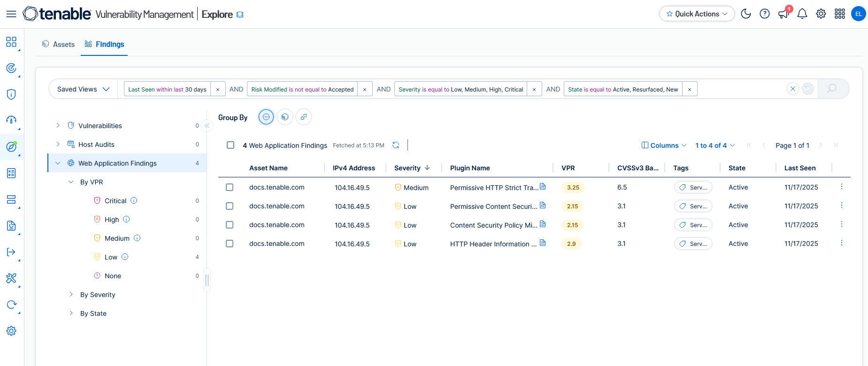The image size is (868, 366).
Task: Remove the Last Seen filter chip
Action: pos(217,90)
